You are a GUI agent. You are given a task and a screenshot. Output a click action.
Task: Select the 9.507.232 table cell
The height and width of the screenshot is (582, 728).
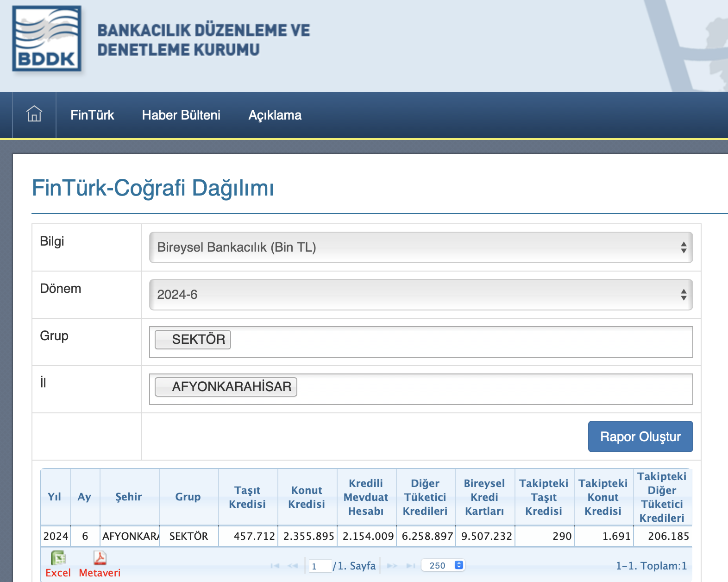pyautogui.click(x=485, y=536)
